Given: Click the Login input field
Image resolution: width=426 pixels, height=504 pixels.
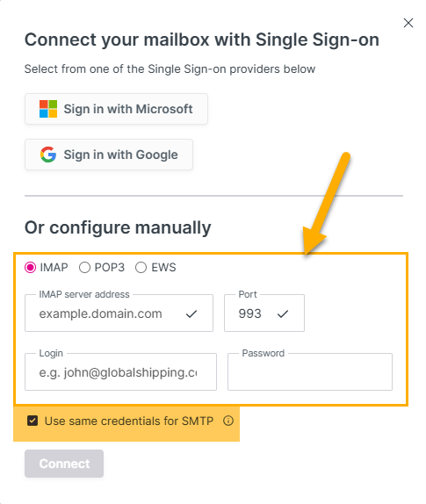Looking at the screenshot, I should [x=120, y=372].
